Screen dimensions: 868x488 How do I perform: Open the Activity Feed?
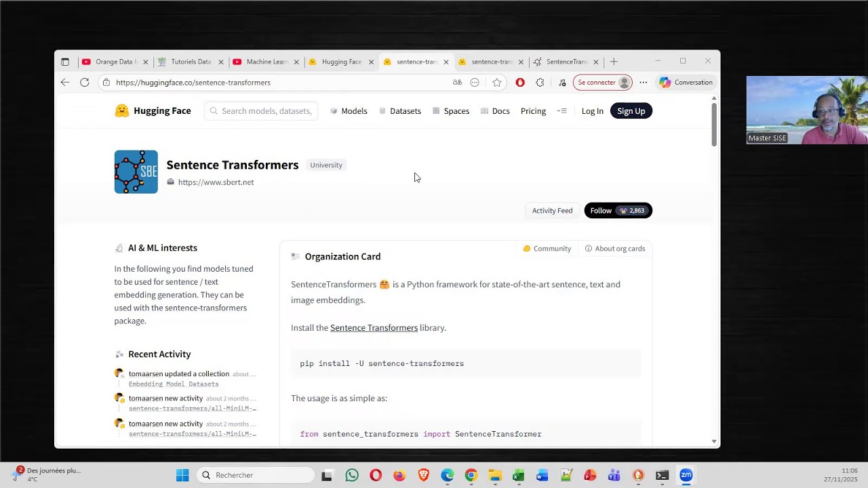pos(552,211)
